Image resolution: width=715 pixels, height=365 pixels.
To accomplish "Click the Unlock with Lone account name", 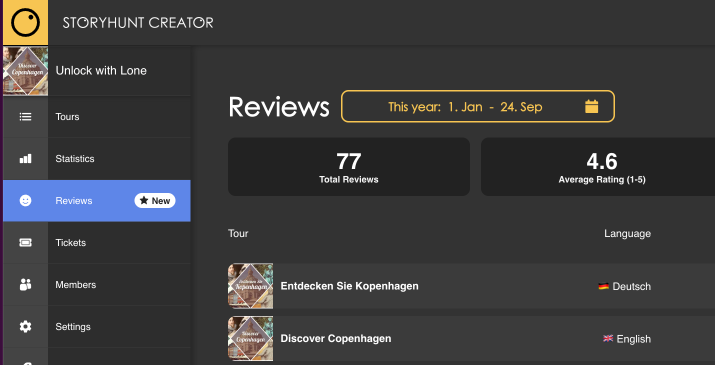I will click(101, 71).
